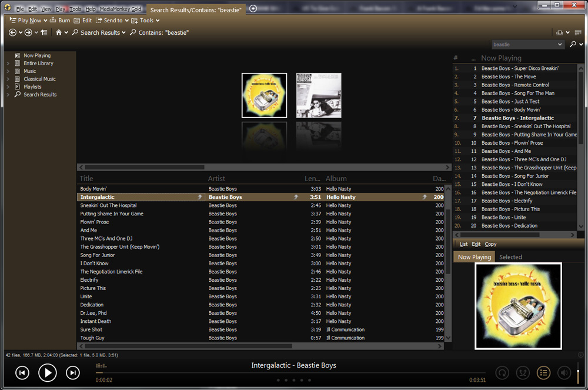Click the search magnifier icon beside search box
Image resolution: width=588 pixels, height=390 pixels.
(573, 44)
